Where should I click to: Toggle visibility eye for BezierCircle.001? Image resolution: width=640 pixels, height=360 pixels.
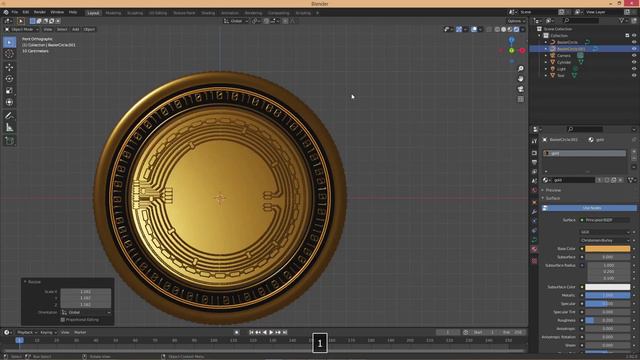coord(634,49)
